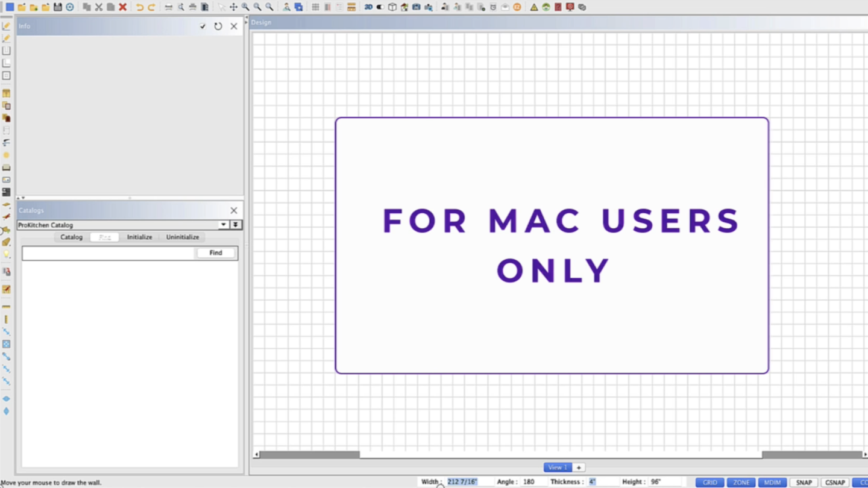The height and width of the screenshot is (488, 868).
Task: Select the View 1 tab
Action: pyautogui.click(x=558, y=468)
